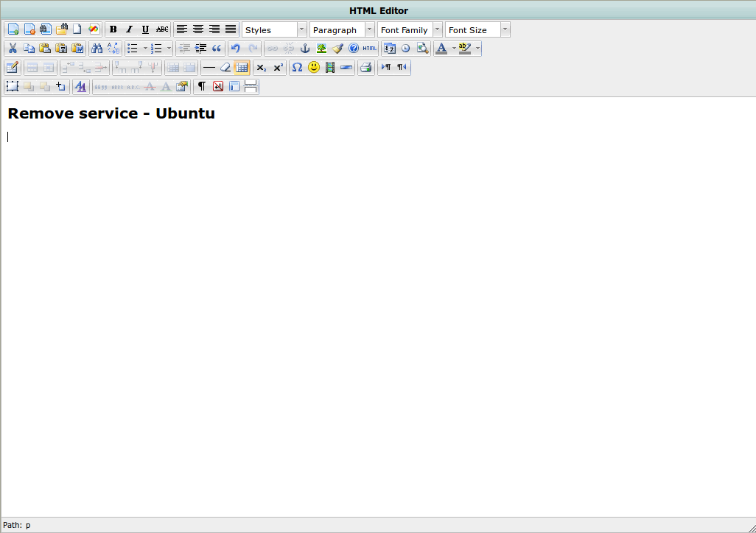Insert an image with the tree icon
This screenshot has width=756, height=533.
click(321, 48)
